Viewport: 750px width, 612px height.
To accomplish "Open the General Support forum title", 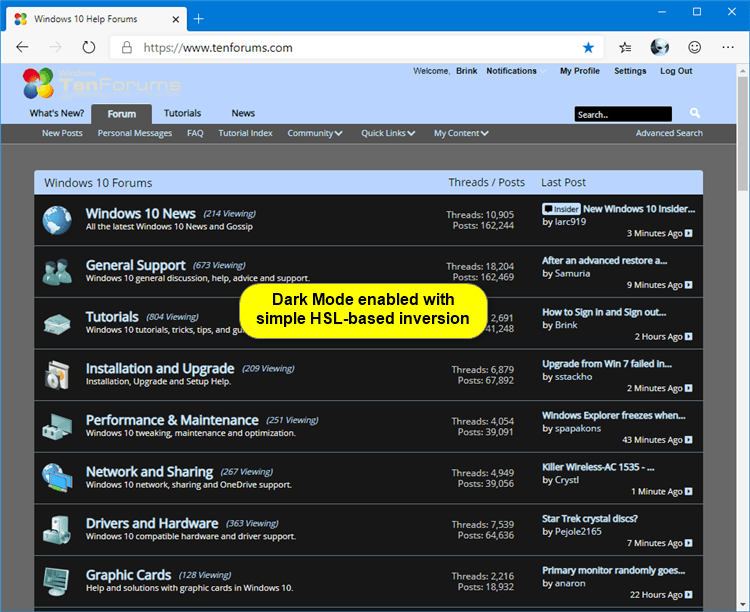I will pyautogui.click(x=135, y=265).
